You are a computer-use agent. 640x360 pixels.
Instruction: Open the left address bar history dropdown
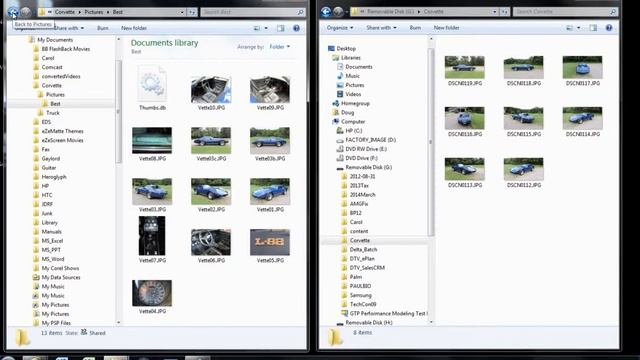[x=182, y=12]
